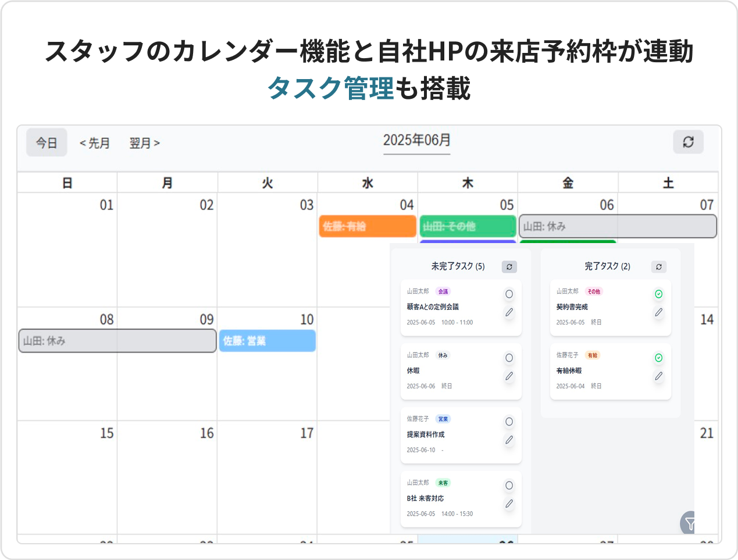Uncheck the completed 有給休暇 task
The image size is (738, 560).
click(658, 358)
